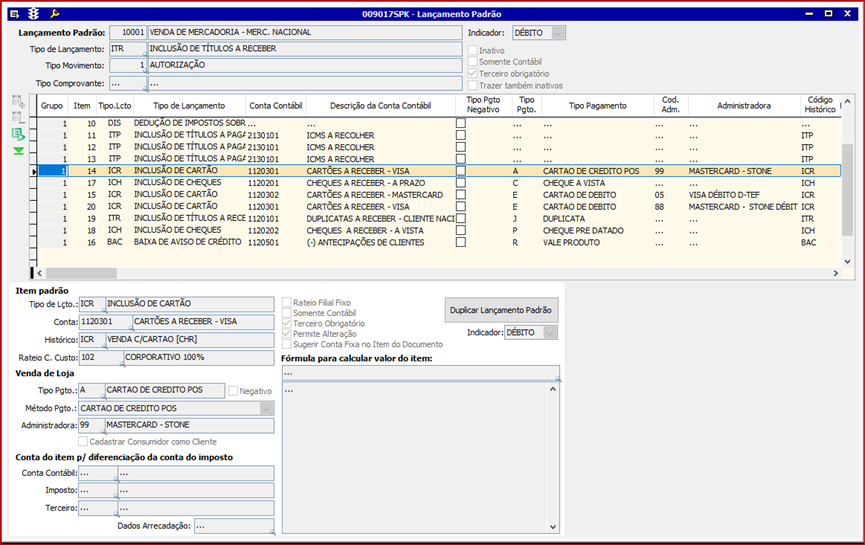Click the leftmost form icon in title bar
The height and width of the screenshot is (545, 865).
click(13, 14)
